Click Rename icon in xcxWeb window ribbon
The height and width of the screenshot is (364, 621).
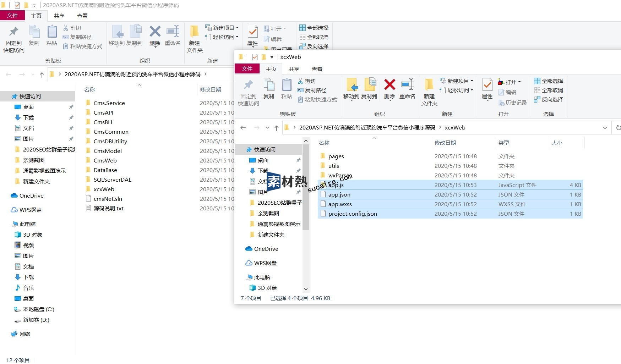[407, 85]
